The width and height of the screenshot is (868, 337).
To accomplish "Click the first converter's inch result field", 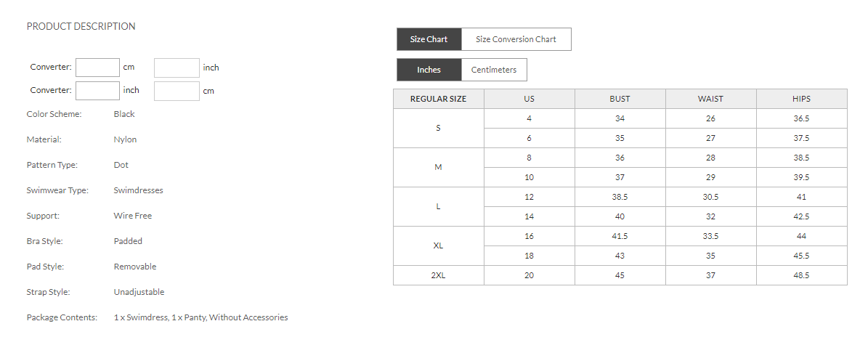I will click(x=177, y=68).
